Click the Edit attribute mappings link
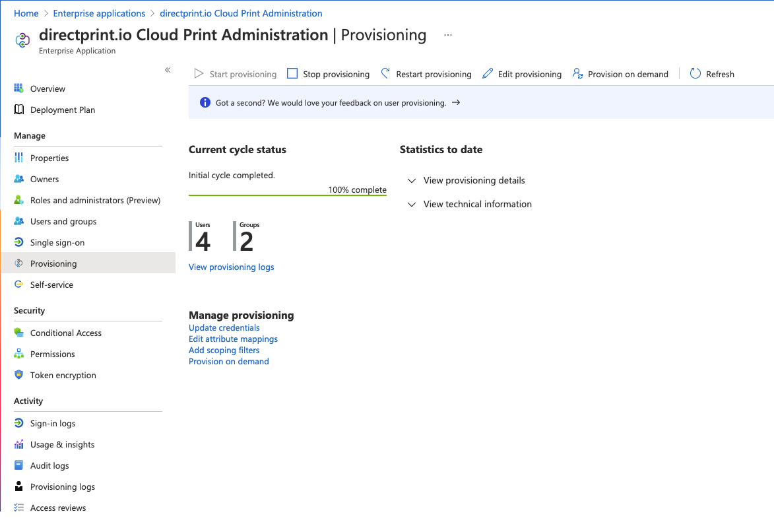 (x=233, y=339)
